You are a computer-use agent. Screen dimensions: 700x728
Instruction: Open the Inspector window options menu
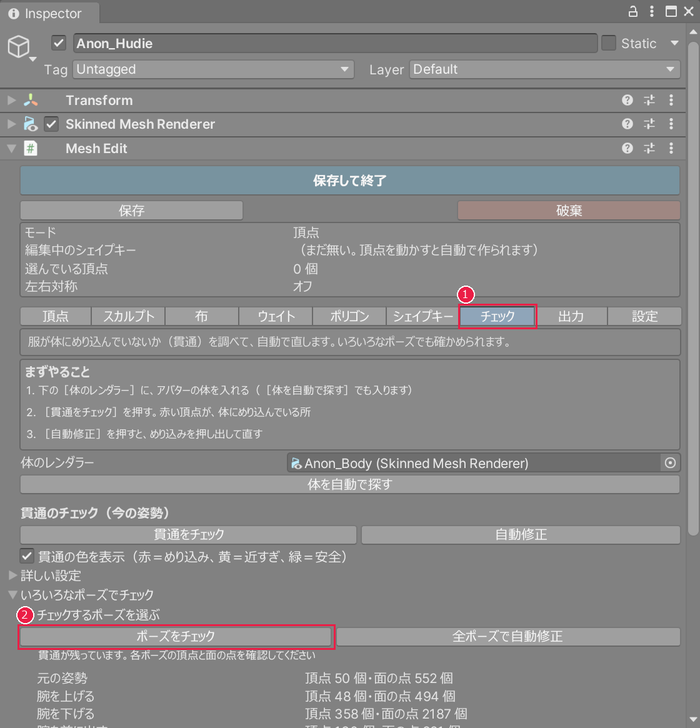click(x=652, y=12)
